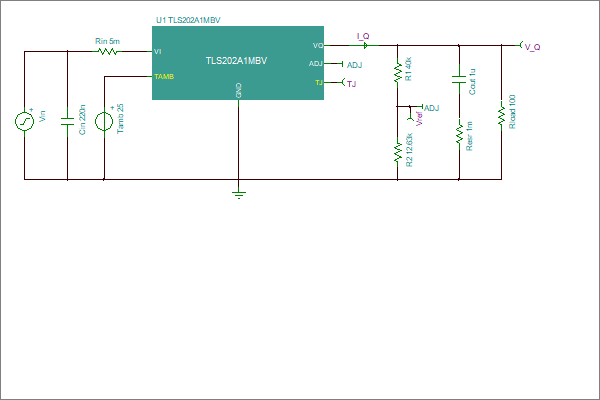Click the VI pin label on the IC
This screenshot has height=400, width=600.
[158, 52]
